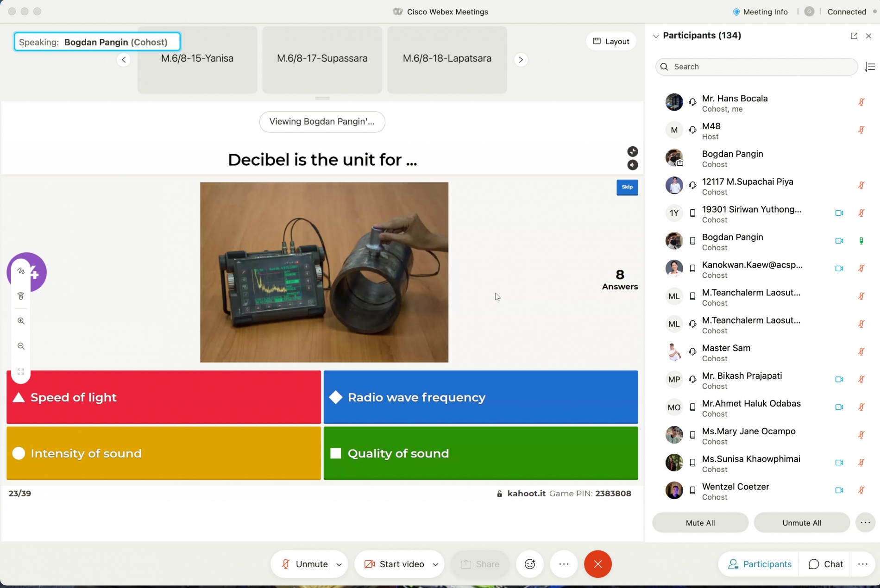This screenshot has width=880, height=588.
Task: Open the Unmute audio options dropdown
Action: (339, 564)
